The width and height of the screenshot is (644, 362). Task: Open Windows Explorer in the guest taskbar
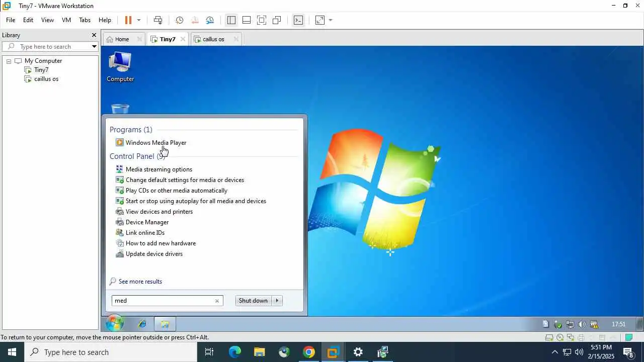[x=165, y=324]
